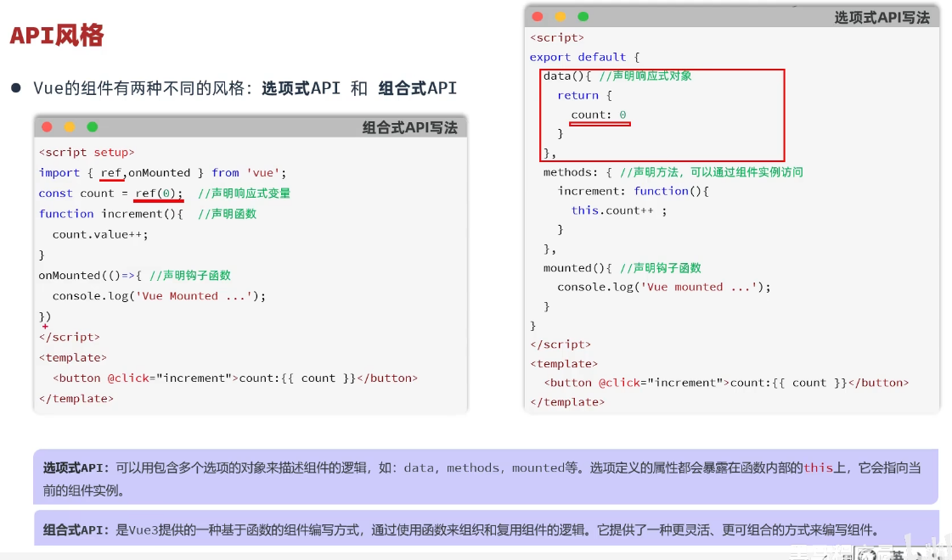Click the "'Vue Mounted ...'" console.log line
The width and height of the screenshot is (952, 560).
click(x=159, y=296)
